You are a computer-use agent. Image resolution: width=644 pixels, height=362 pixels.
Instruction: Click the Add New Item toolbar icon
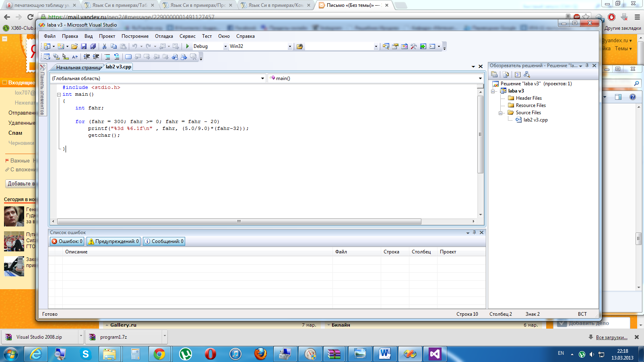point(61,46)
